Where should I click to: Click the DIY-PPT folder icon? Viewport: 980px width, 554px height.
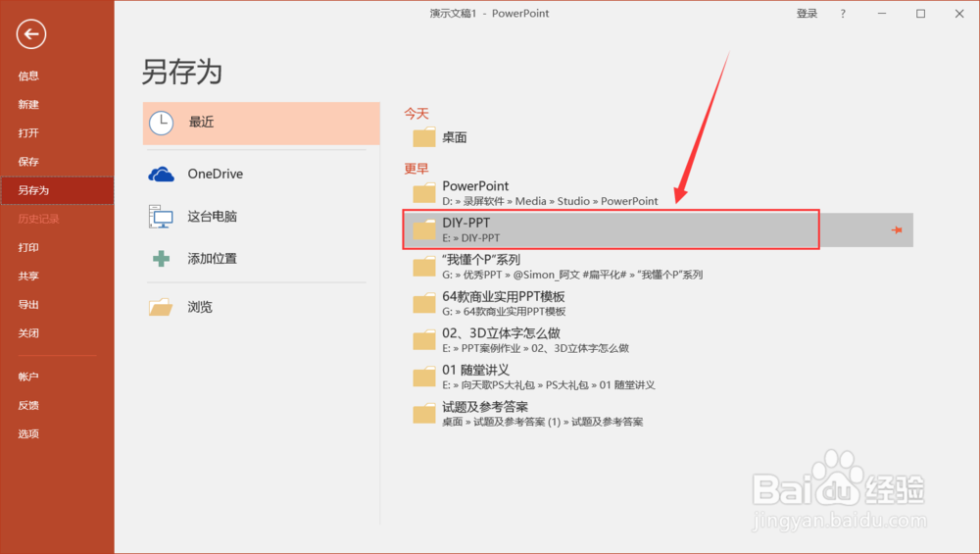423,229
